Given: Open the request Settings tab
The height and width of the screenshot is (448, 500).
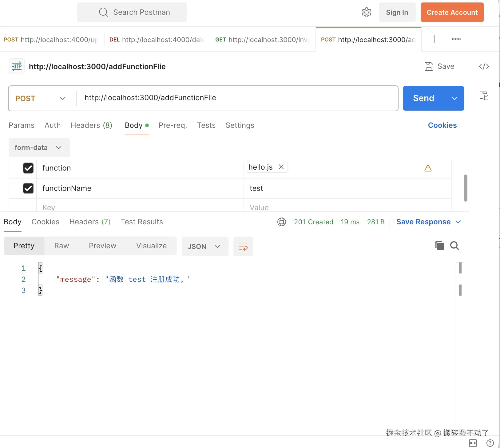Looking at the screenshot, I should pos(240,125).
